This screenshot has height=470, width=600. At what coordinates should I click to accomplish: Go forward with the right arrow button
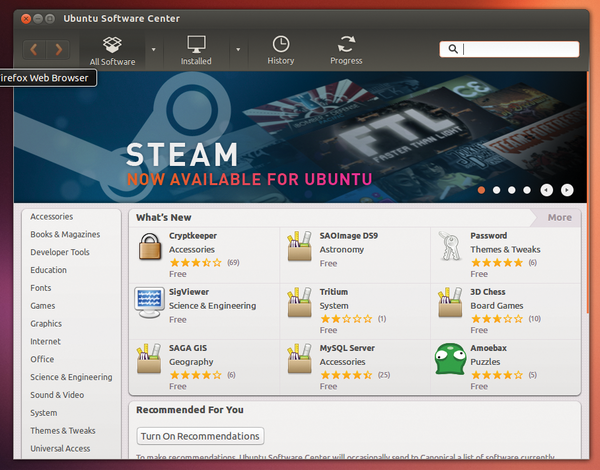coord(58,49)
